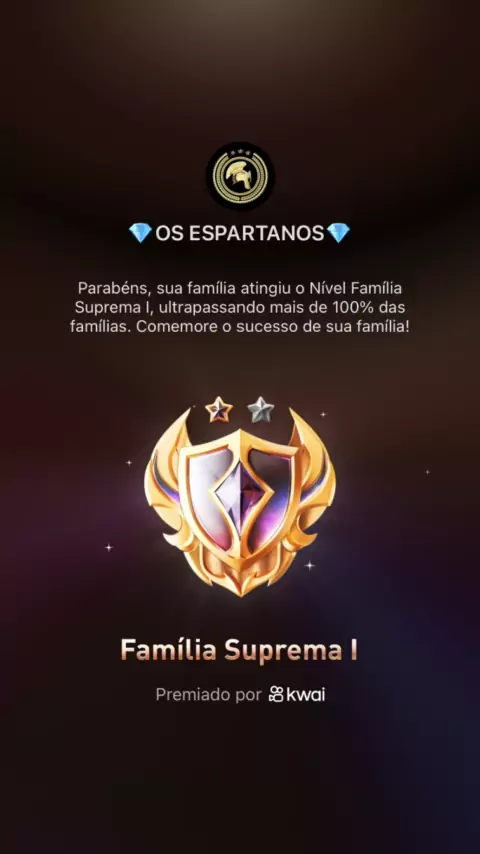Click the Família Suprema I title
Image resolution: width=480 pixels, height=854 pixels.
(x=239, y=650)
